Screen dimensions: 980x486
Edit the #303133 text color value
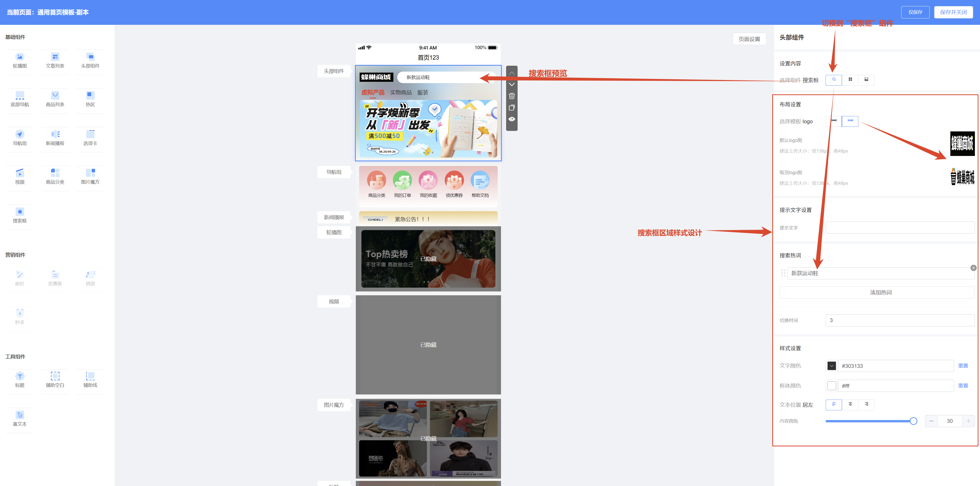[896, 366]
